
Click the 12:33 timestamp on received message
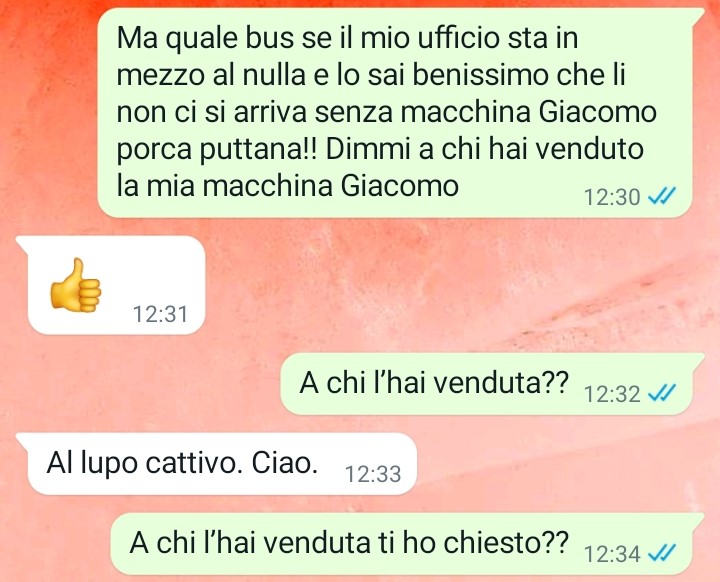(373, 474)
